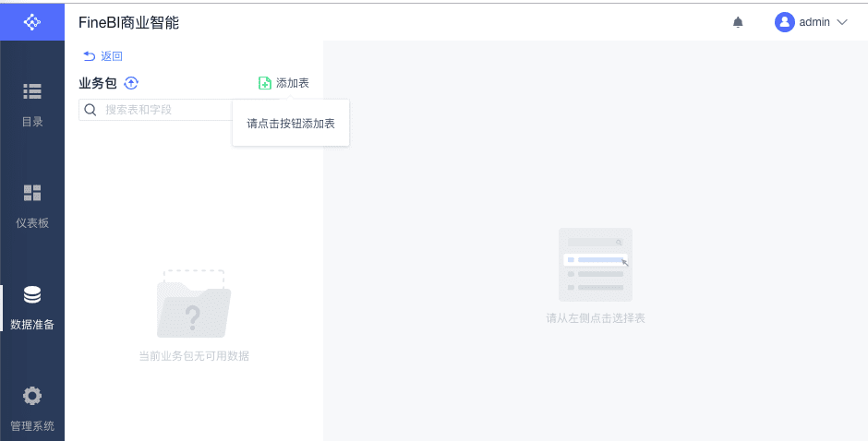This screenshot has width=868, height=441.
Task: Click the table selection illustration
Action: [596, 265]
